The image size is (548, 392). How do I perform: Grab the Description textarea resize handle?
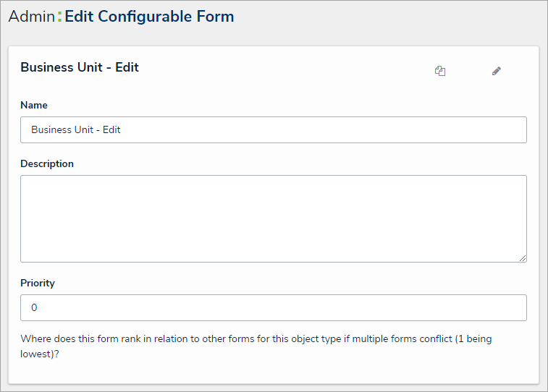tap(523, 257)
